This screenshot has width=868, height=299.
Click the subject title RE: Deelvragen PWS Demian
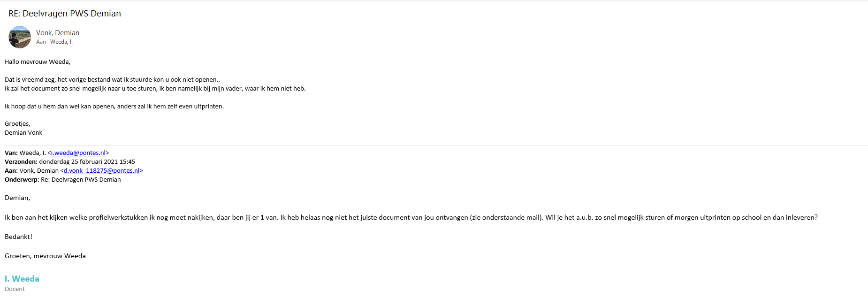[x=65, y=14]
